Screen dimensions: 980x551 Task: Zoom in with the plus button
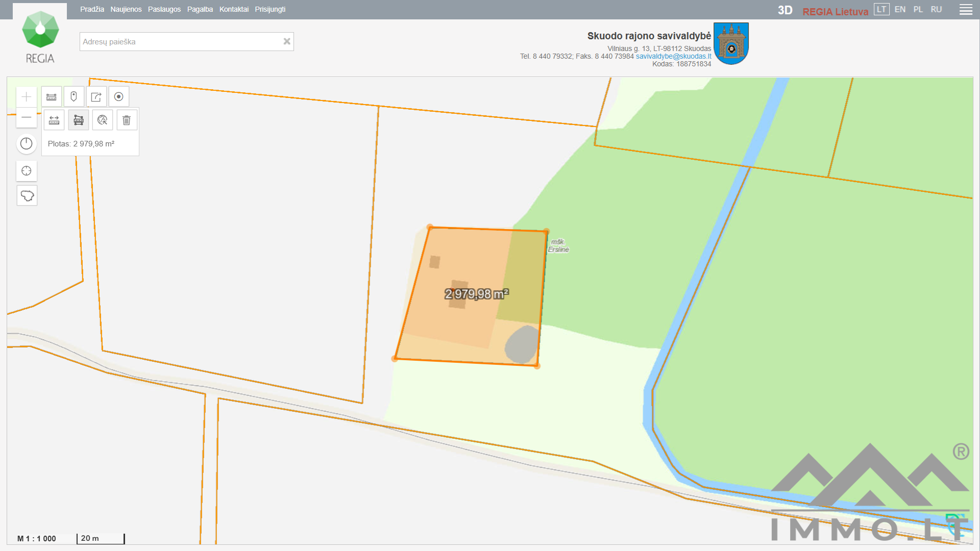[27, 97]
